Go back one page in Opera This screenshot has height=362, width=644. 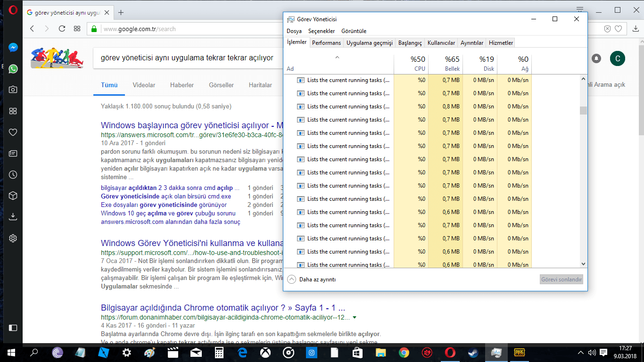32,29
